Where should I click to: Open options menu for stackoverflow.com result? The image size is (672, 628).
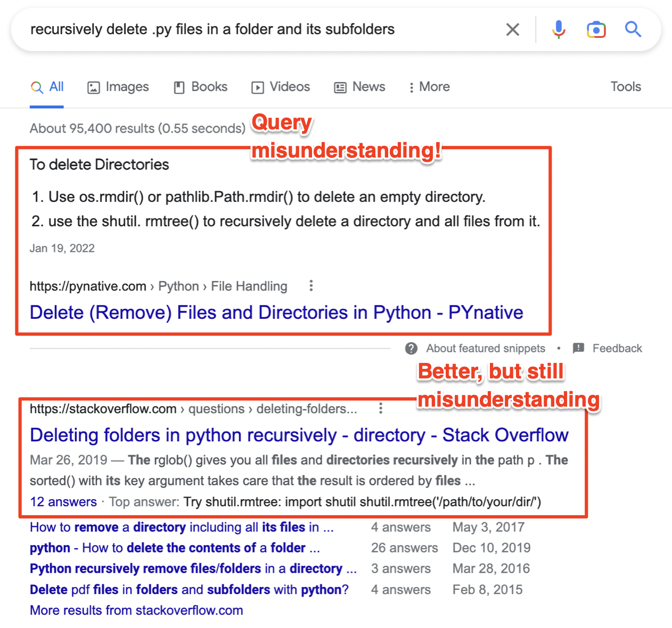click(380, 408)
